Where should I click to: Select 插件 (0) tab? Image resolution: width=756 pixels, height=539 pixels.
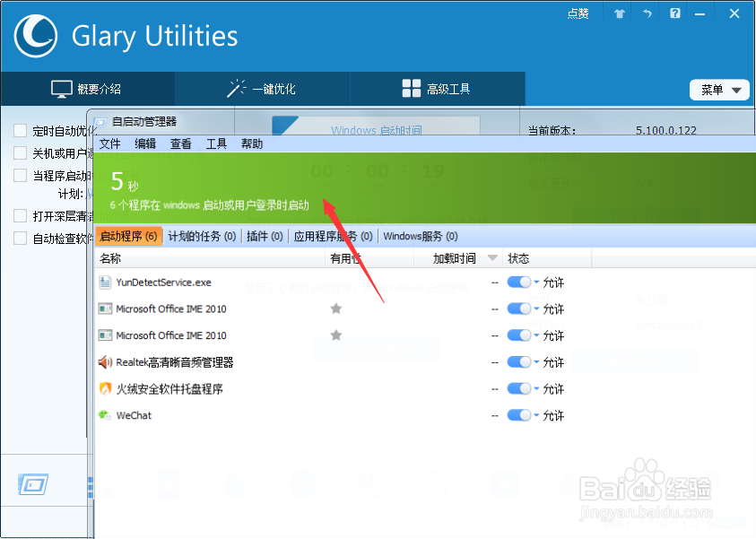pyautogui.click(x=265, y=236)
